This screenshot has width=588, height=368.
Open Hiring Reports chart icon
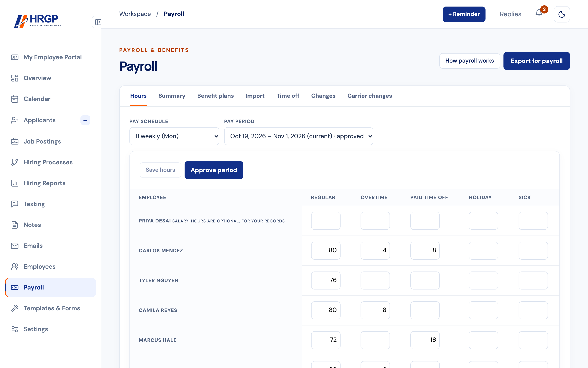coord(14,183)
